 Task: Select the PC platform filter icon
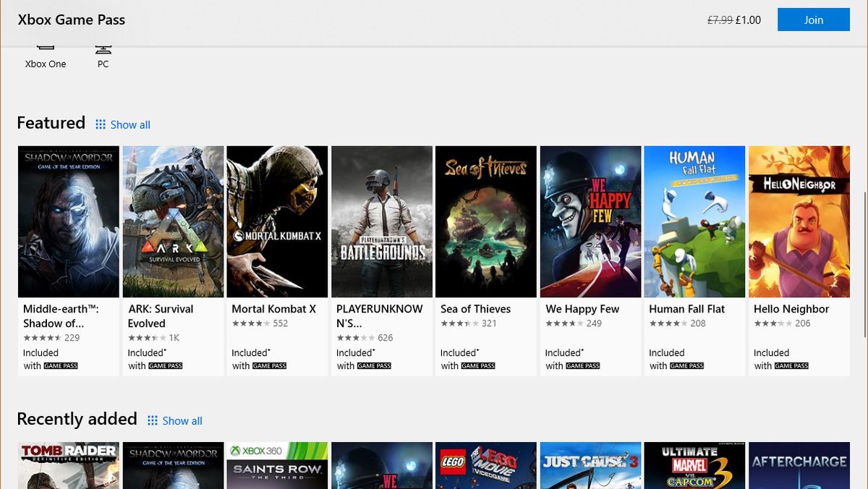(103, 51)
